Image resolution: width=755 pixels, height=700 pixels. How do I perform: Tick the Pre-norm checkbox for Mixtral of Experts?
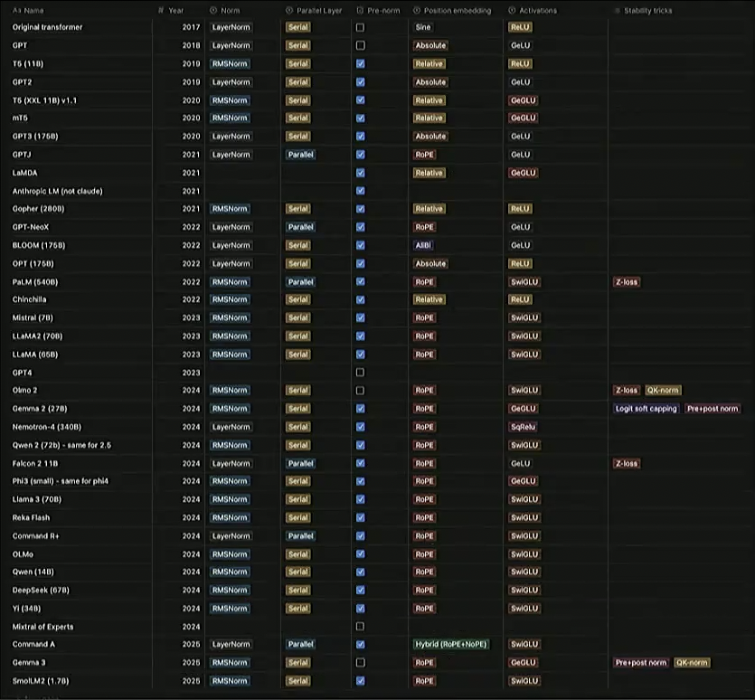click(x=361, y=626)
